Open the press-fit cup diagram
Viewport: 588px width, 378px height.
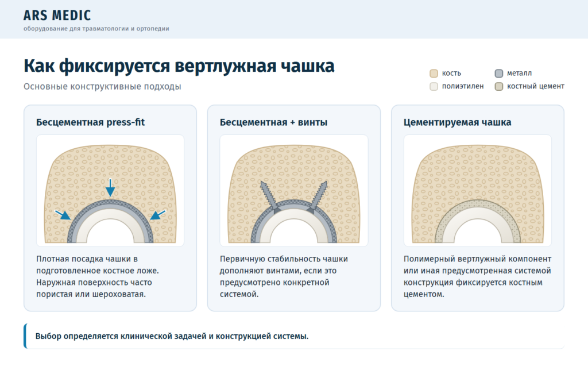point(110,191)
